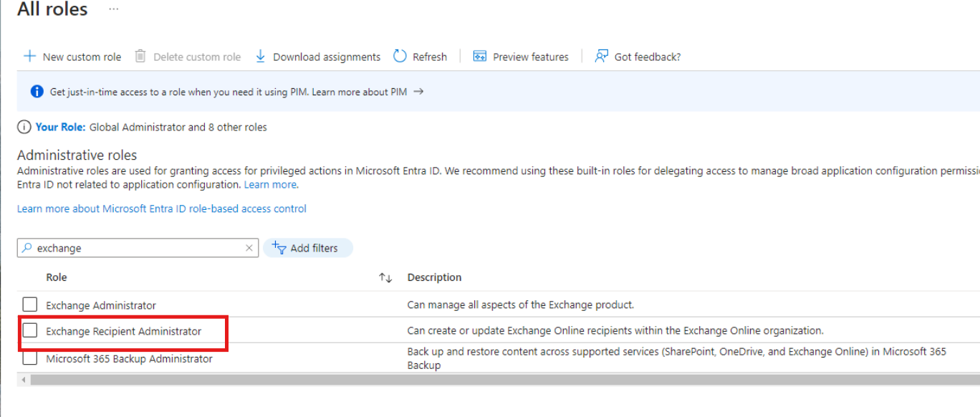Open the Add filters control
Viewport: 980px width, 417px height.
pos(307,248)
